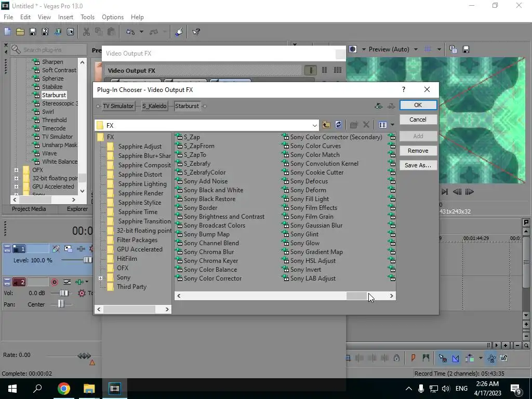Screen dimensions: 532x399
Task: Click Save As... in Plug-In Chooser
Action: click(418, 165)
